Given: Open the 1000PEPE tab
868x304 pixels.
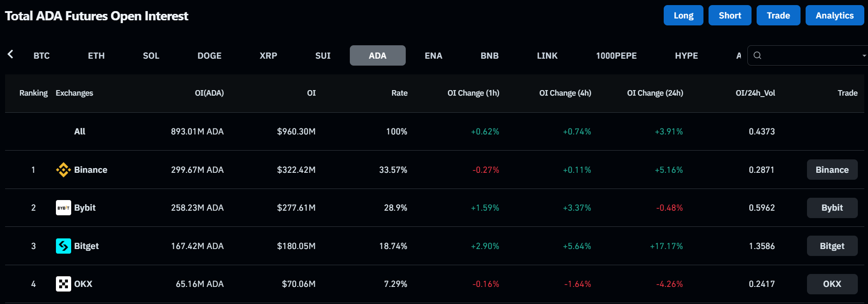Looking at the screenshot, I should click(x=616, y=56).
